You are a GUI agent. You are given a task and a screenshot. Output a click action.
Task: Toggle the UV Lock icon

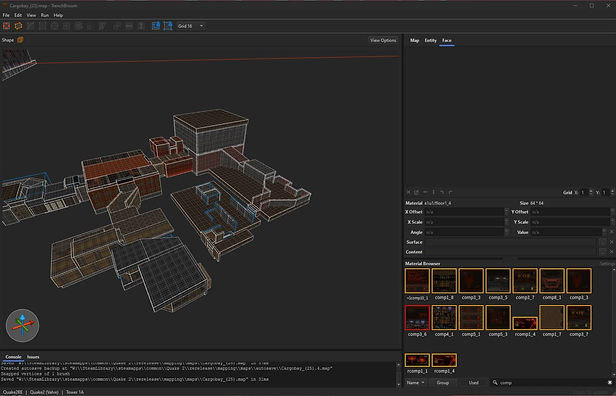coord(168,26)
